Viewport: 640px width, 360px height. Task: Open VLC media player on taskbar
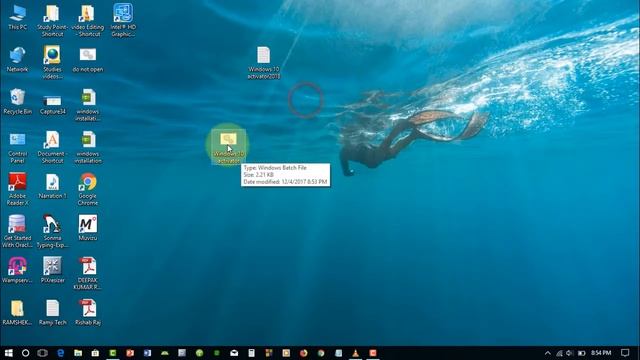coord(356,353)
